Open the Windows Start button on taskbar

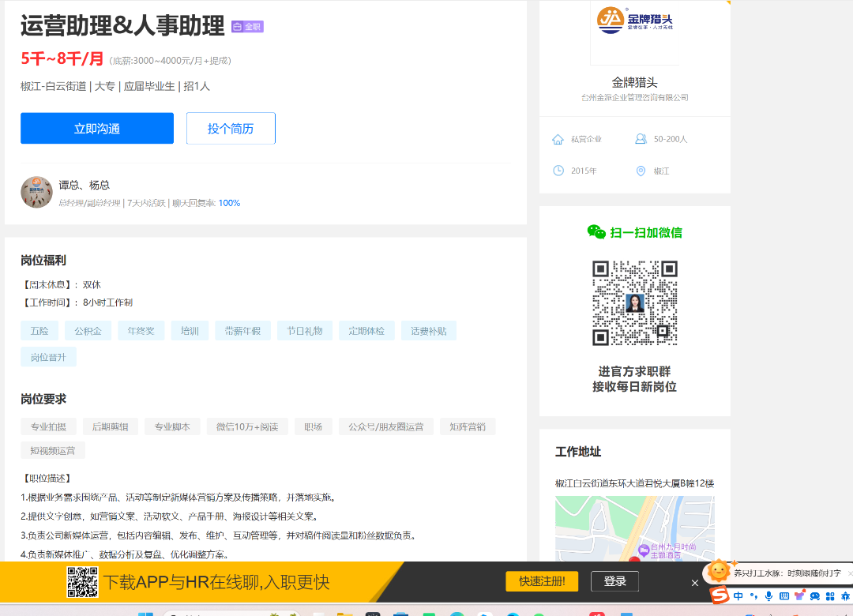[146, 614]
